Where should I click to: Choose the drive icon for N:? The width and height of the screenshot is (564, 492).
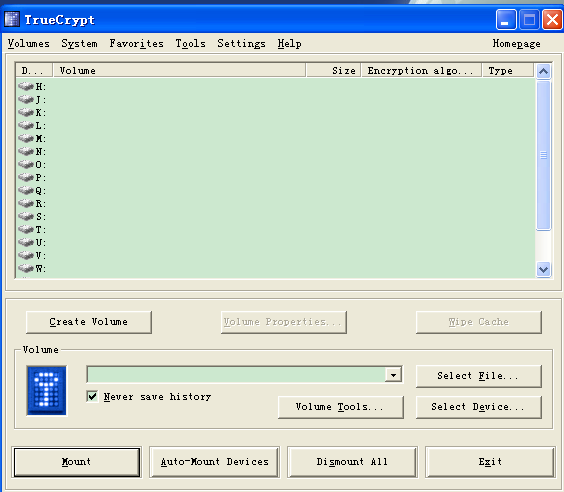click(26, 151)
